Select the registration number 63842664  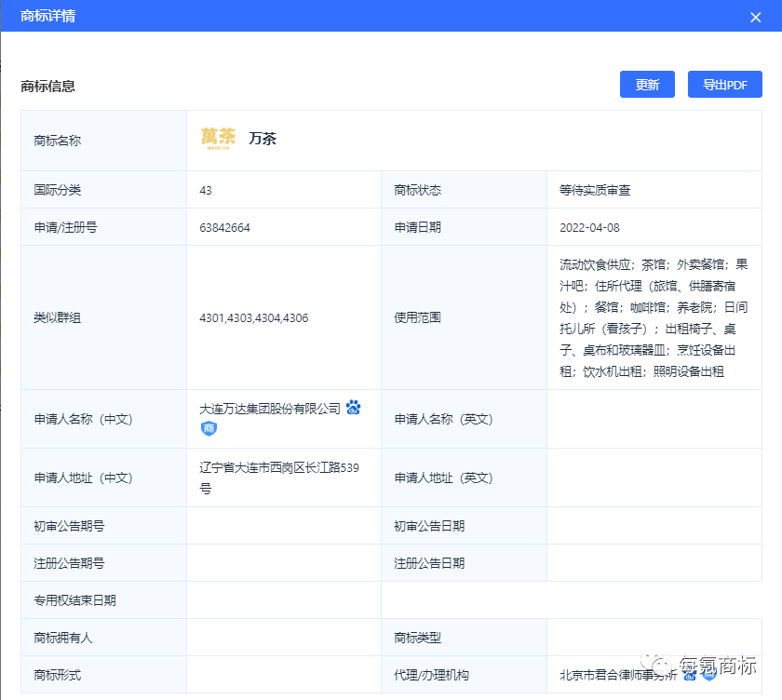[224, 228]
